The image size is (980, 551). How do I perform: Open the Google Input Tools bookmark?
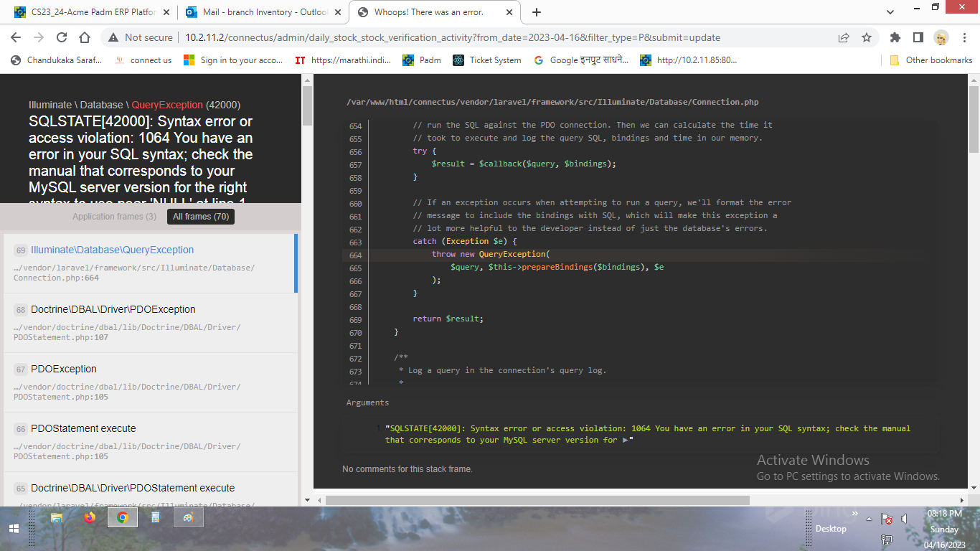click(581, 60)
